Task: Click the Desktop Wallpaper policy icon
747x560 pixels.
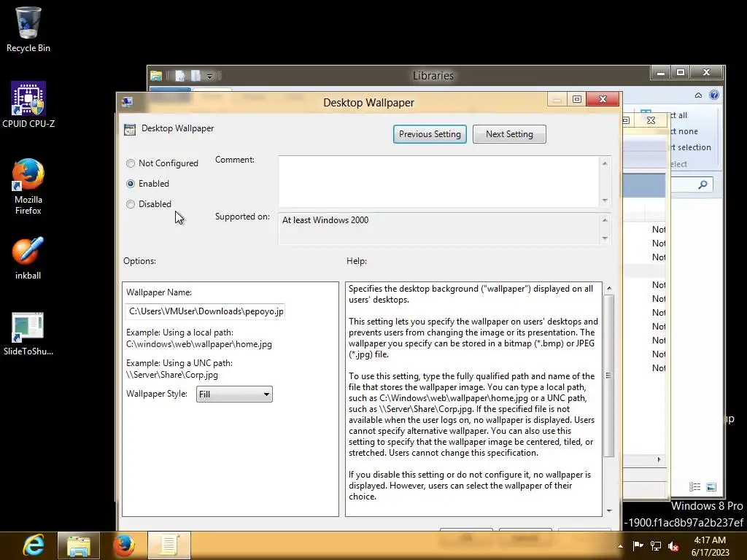Action: tap(130, 130)
